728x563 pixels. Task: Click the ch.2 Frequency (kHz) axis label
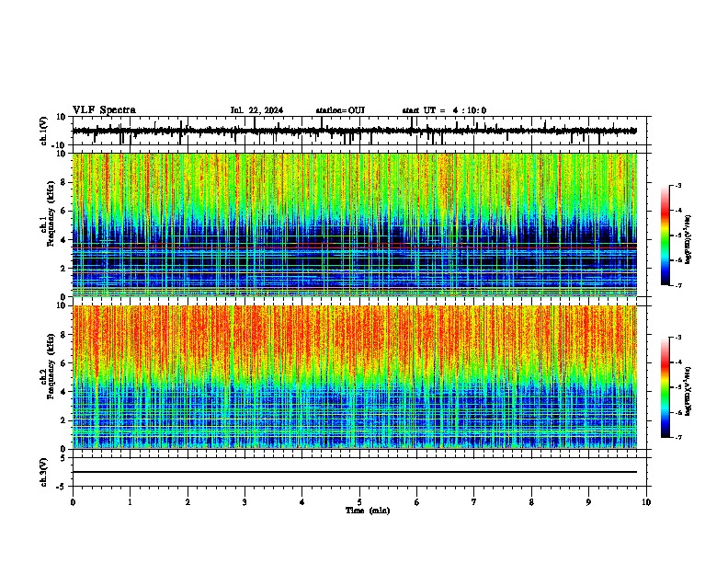click(48, 365)
